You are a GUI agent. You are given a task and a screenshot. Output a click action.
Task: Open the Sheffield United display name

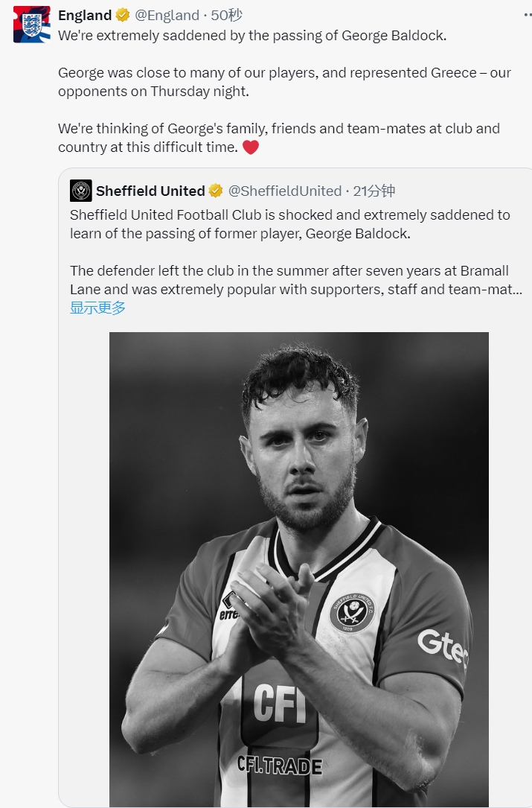[150, 191]
